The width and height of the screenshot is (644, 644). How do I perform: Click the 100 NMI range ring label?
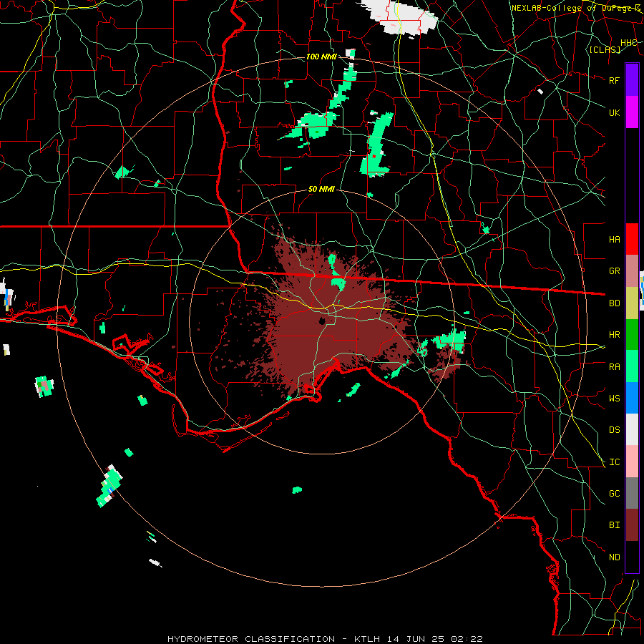[x=321, y=57]
